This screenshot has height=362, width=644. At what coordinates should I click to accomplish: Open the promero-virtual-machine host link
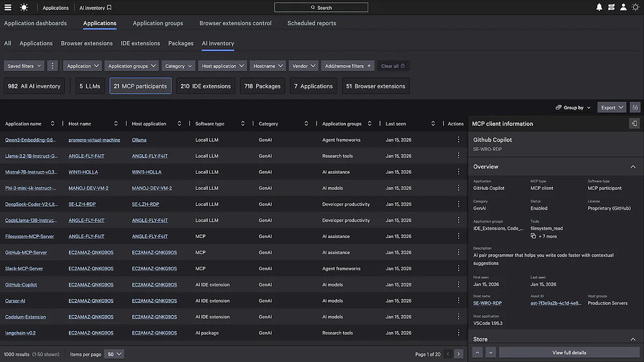click(x=94, y=139)
